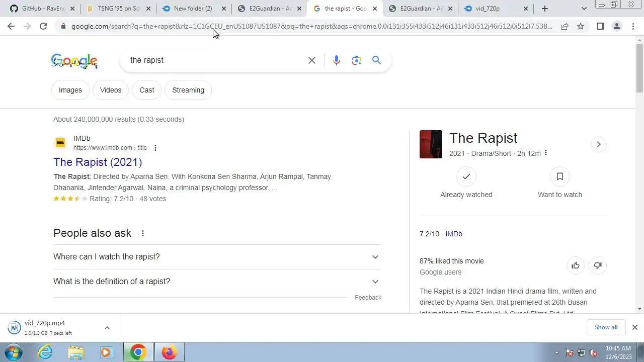Screen dimensions: 644x362
Task: Open more options beside movie runtime
Action: pos(546,153)
